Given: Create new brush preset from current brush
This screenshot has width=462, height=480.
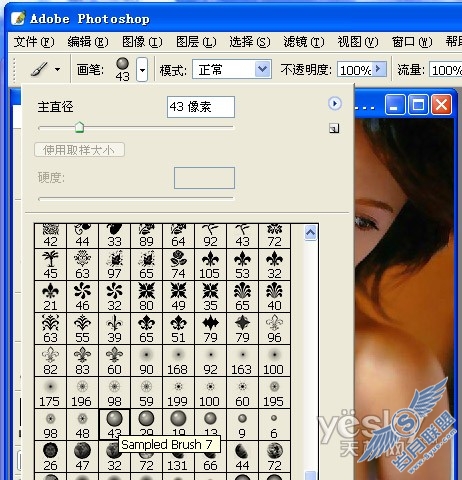Looking at the screenshot, I should (x=334, y=128).
